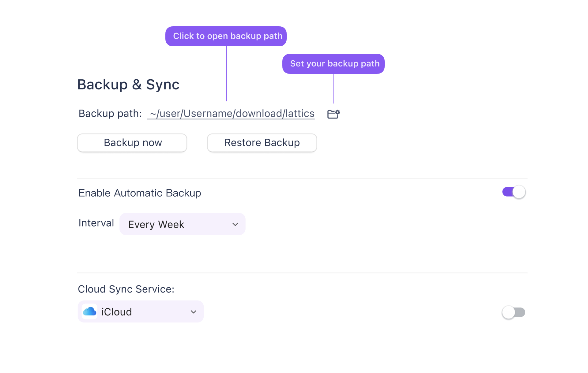Click the Restore Backup button
The height and width of the screenshot is (373, 588).
point(262,143)
